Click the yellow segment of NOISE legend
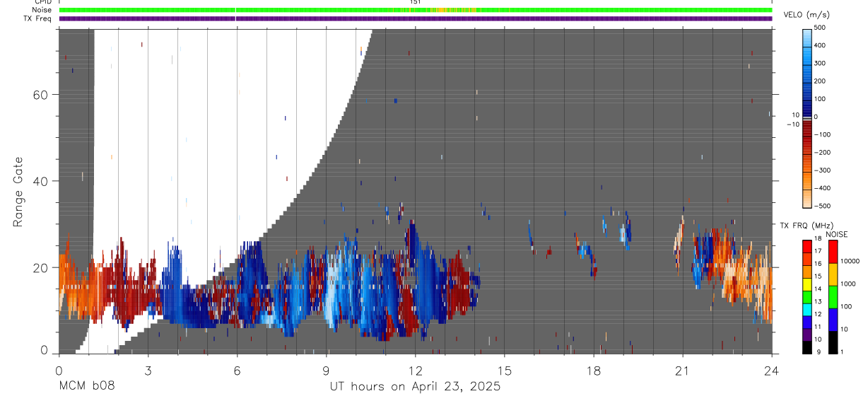The image size is (868, 401). [833, 274]
